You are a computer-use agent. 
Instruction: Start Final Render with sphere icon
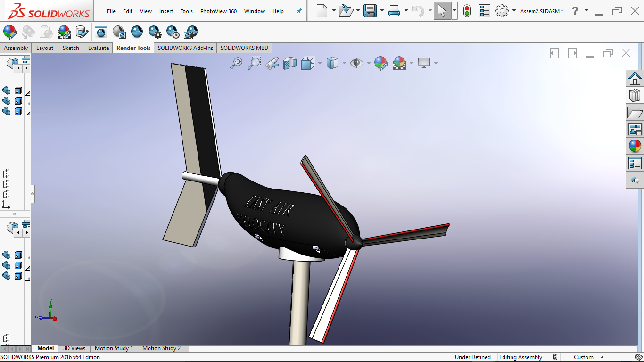click(137, 32)
